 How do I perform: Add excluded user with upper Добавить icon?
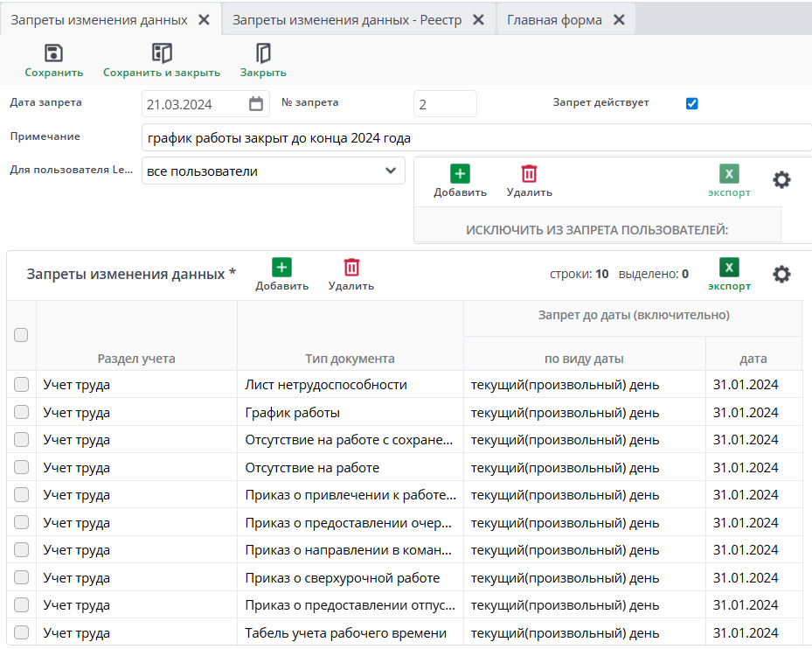[x=460, y=174]
